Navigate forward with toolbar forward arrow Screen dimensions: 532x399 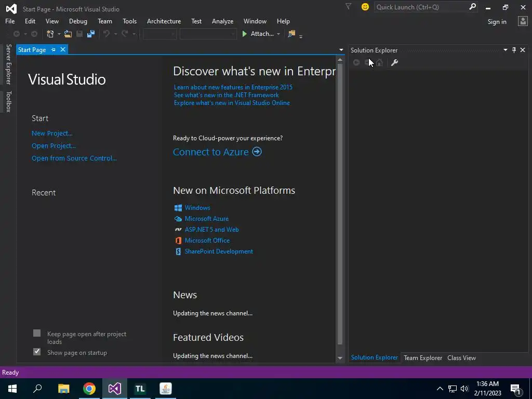(34, 34)
